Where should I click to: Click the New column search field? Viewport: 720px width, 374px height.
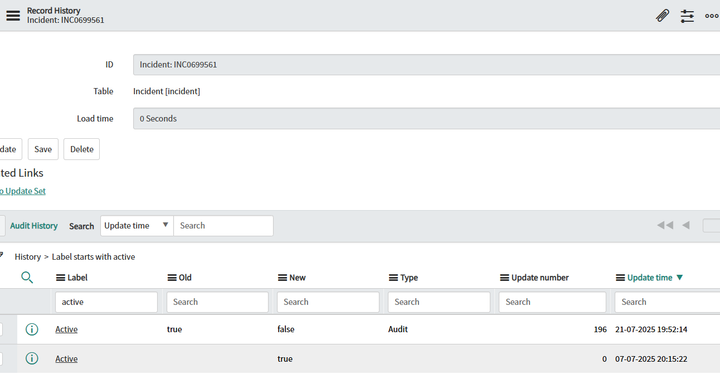(x=328, y=302)
